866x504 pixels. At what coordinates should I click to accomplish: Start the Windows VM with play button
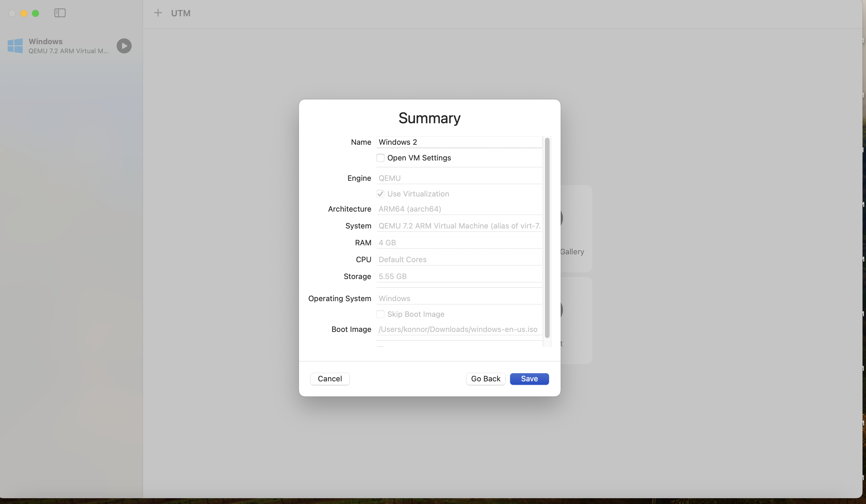[x=124, y=46]
